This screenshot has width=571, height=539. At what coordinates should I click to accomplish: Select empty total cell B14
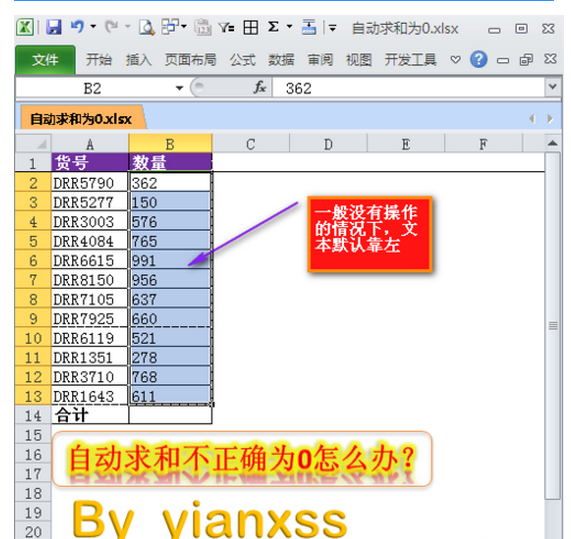170,415
